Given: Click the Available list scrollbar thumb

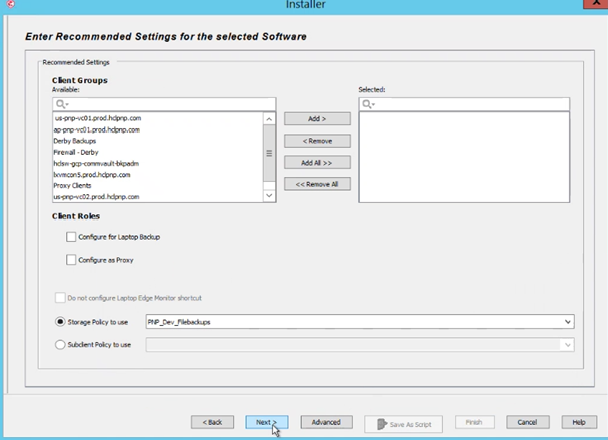Looking at the screenshot, I should pyautogui.click(x=269, y=154).
